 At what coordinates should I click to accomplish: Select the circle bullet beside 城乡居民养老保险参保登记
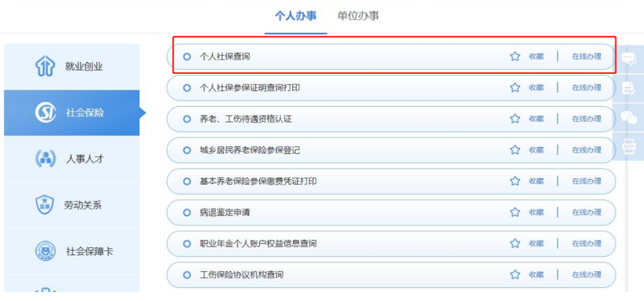[x=187, y=150]
